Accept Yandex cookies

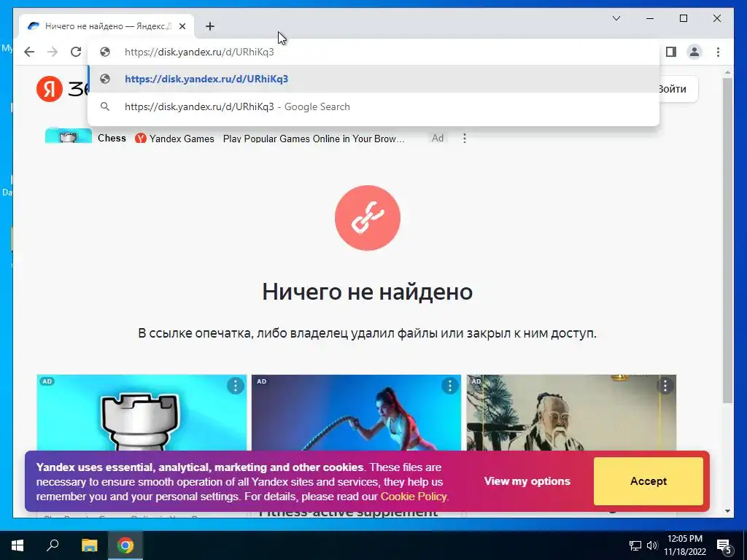(x=649, y=481)
